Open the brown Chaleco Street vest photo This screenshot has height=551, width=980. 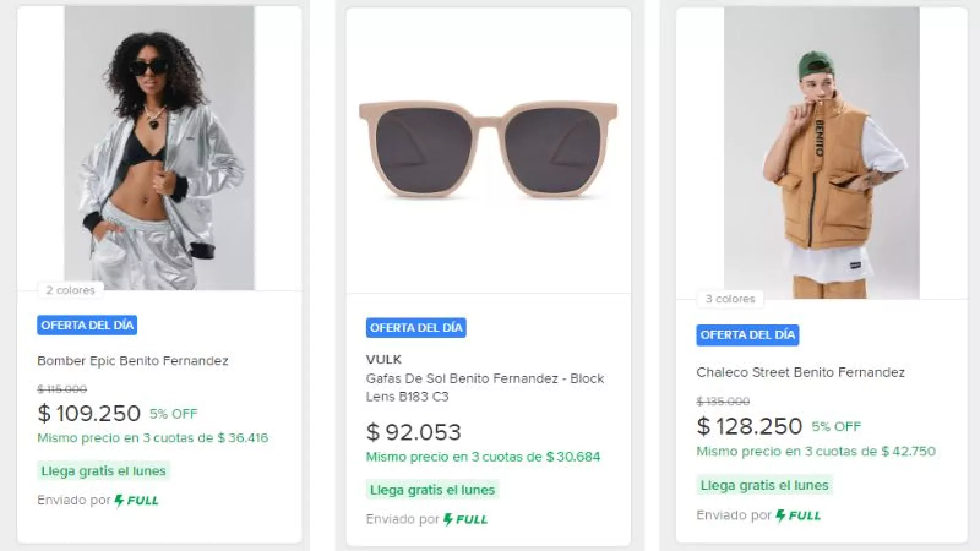tap(821, 153)
